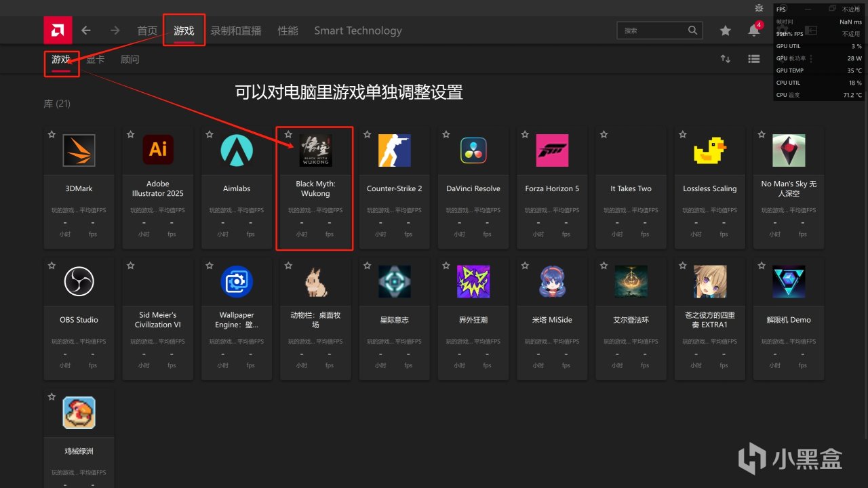
Task: Select the 游戏 main tab
Action: coord(184,30)
